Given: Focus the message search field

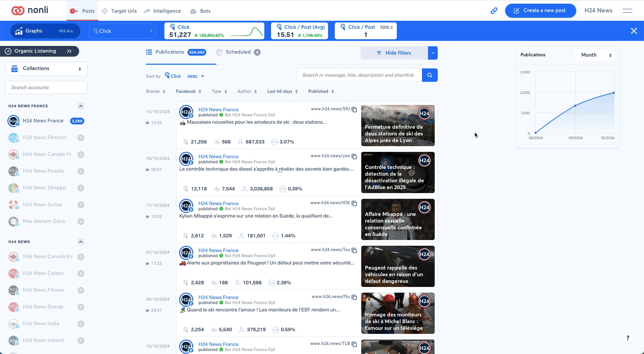Looking at the screenshot, I should click(359, 75).
